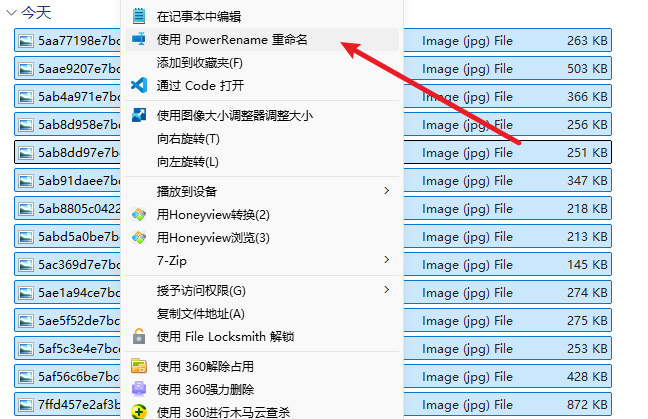Click the File Locksmith padlock icon

pos(139,336)
